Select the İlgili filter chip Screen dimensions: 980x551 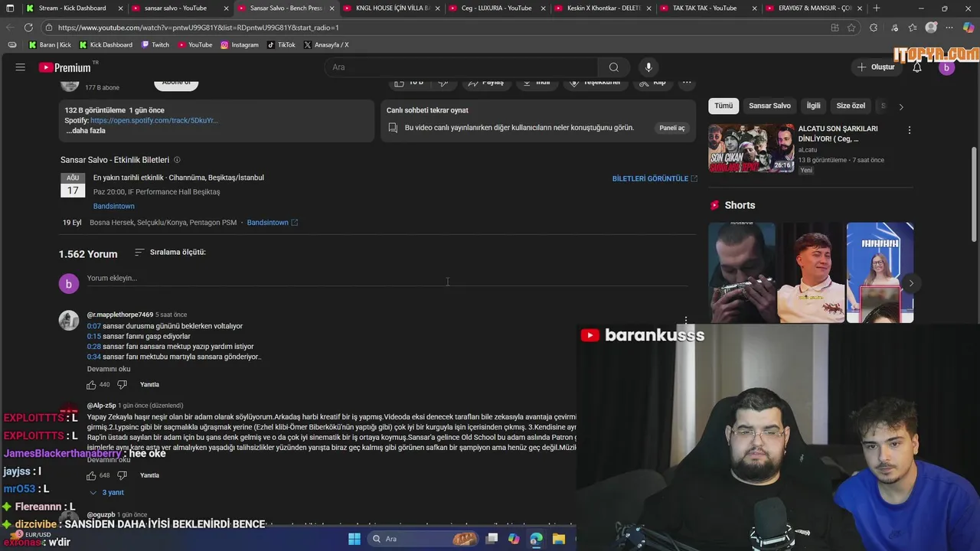tap(813, 106)
